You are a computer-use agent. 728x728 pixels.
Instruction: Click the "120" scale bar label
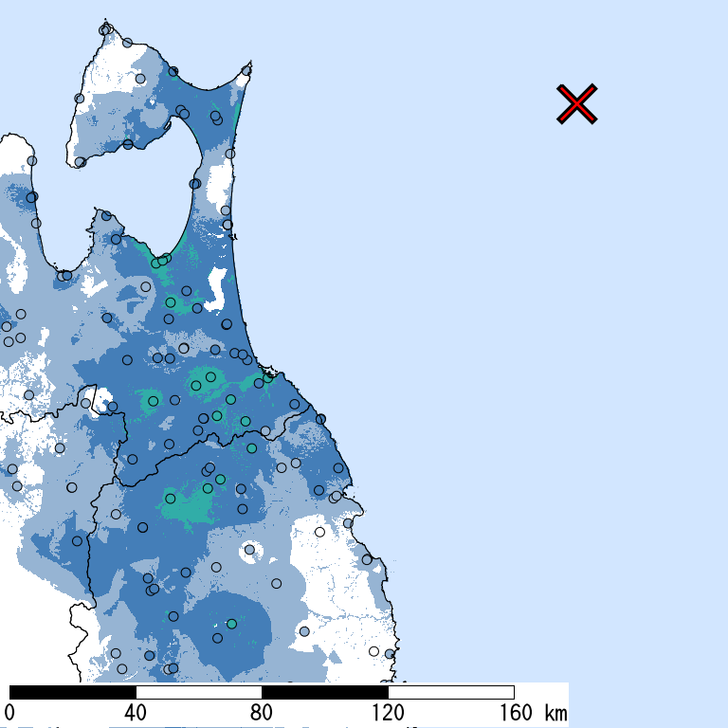[388, 713]
